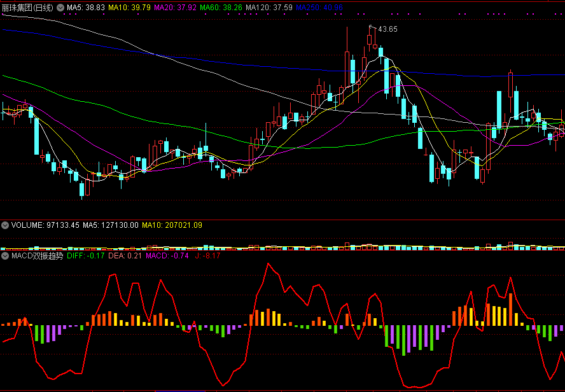565x392 pixels.
Task: Open the VOLUME panel dropdown arrow
Action: click(5, 225)
